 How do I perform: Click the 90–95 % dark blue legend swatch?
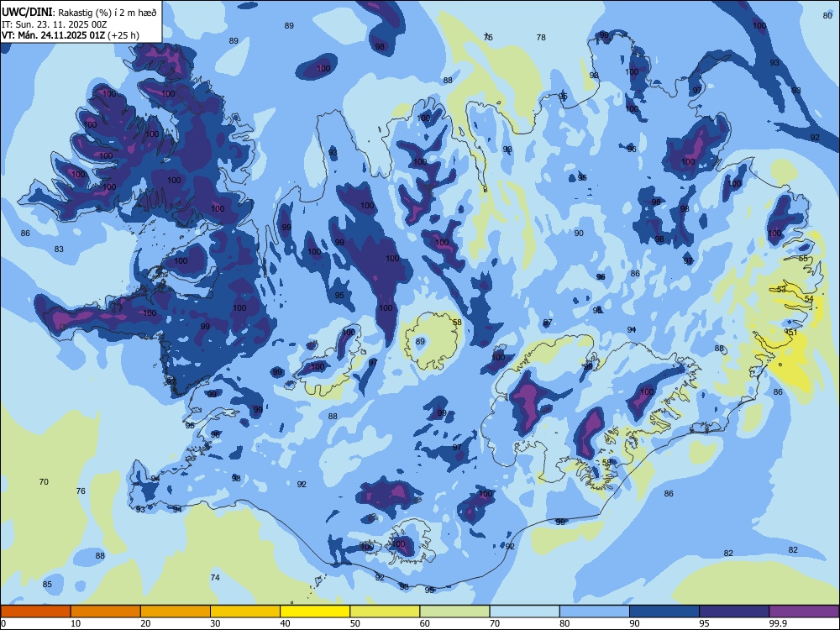click(x=664, y=612)
